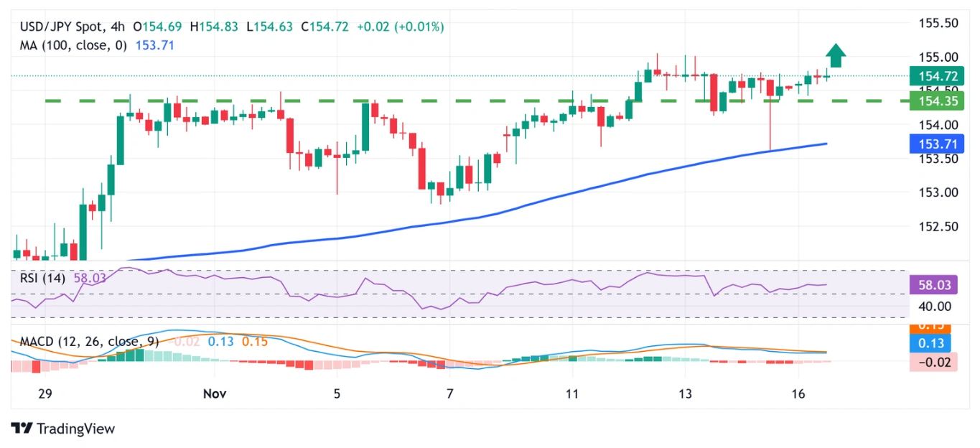Select the MACD (12, 26, close, 9) label
This screenshot has height=448, width=980.
90,342
